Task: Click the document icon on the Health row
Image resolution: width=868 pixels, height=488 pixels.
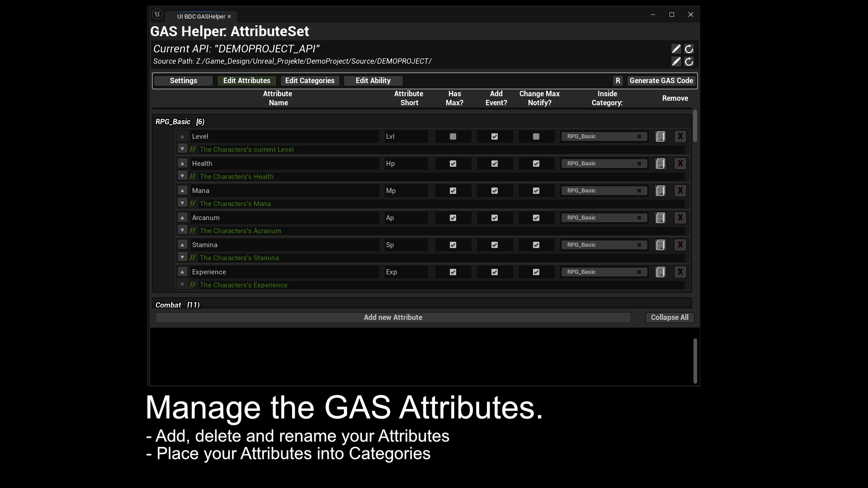Action: (x=660, y=164)
